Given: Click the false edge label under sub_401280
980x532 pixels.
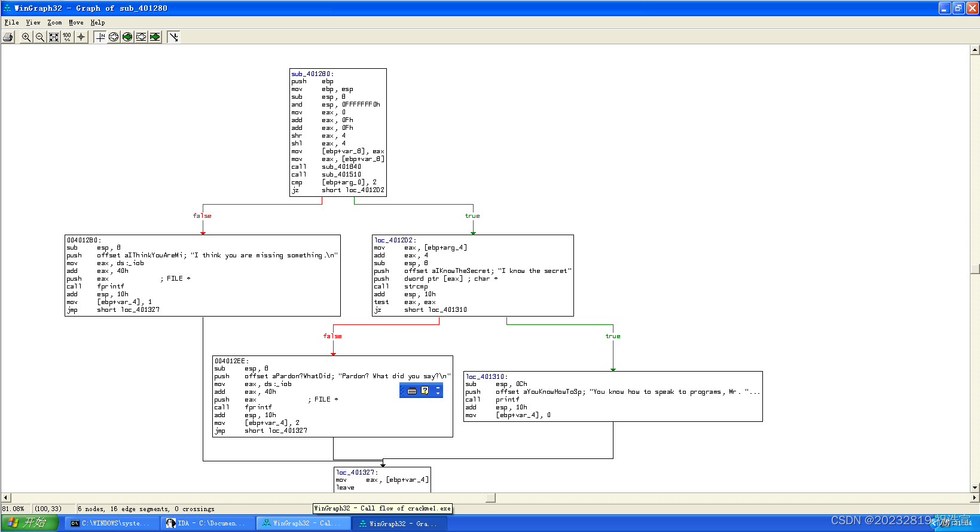Looking at the screenshot, I should 202,216.
